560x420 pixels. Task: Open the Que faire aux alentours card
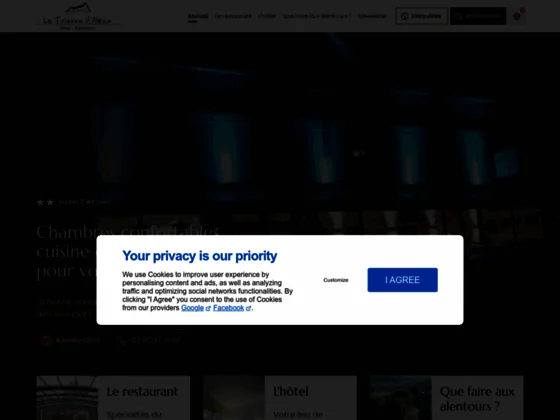446,398
